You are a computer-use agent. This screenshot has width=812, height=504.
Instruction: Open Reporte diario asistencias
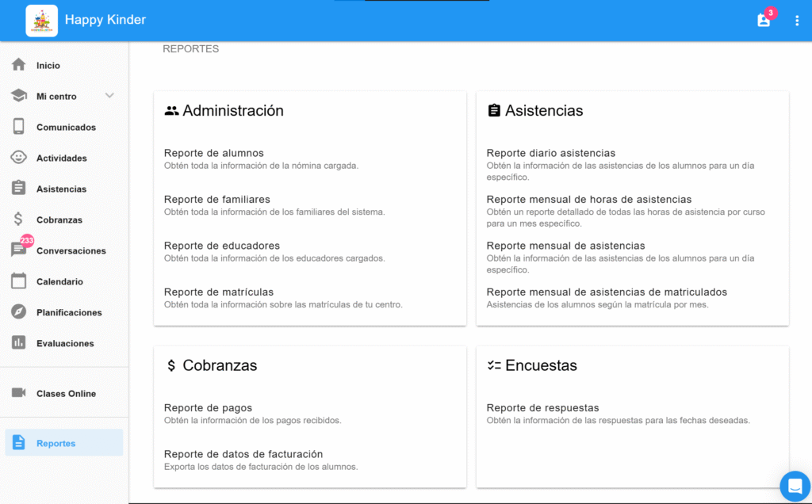point(550,153)
